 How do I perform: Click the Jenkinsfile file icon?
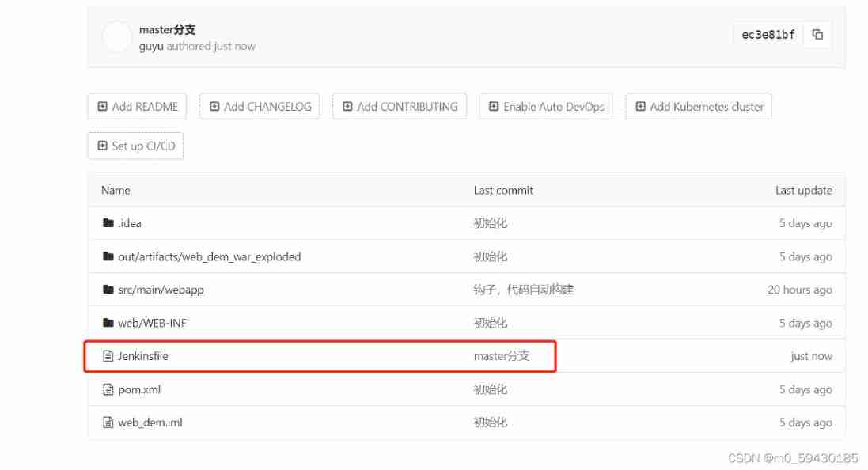point(108,356)
